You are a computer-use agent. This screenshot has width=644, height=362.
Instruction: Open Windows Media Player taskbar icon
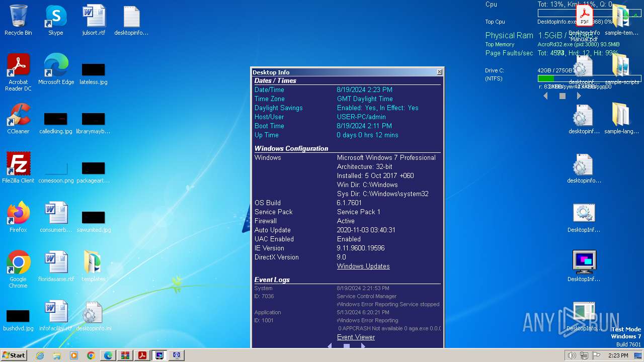[74, 355]
